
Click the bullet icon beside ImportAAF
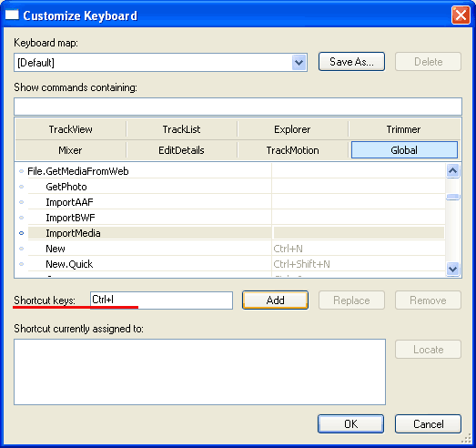point(21,202)
